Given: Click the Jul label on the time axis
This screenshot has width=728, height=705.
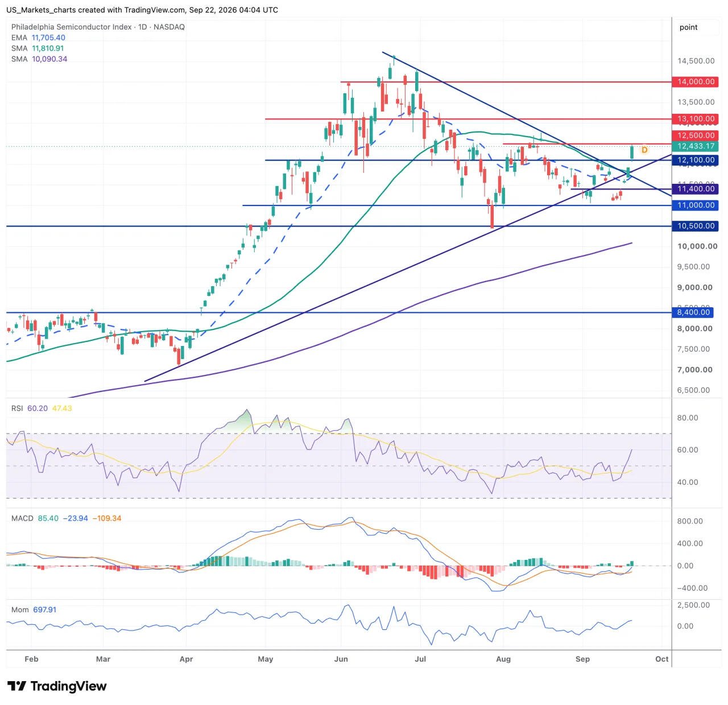Looking at the screenshot, I should click(x=420, y=659).
